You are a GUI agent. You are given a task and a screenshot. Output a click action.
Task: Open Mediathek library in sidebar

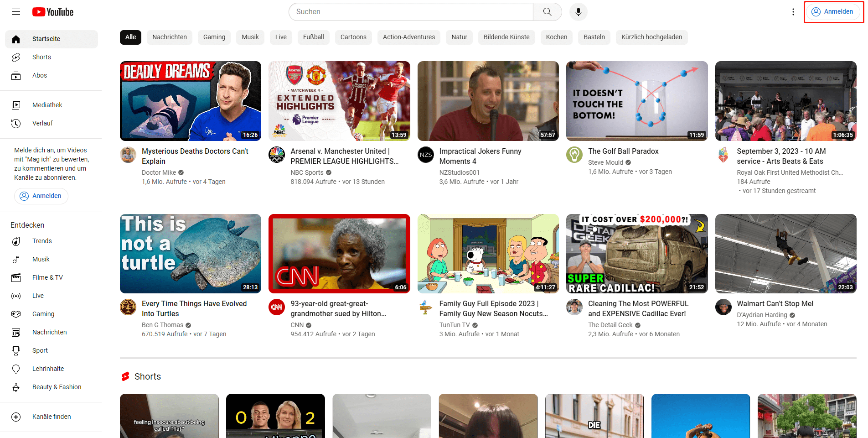coord(52,105)
